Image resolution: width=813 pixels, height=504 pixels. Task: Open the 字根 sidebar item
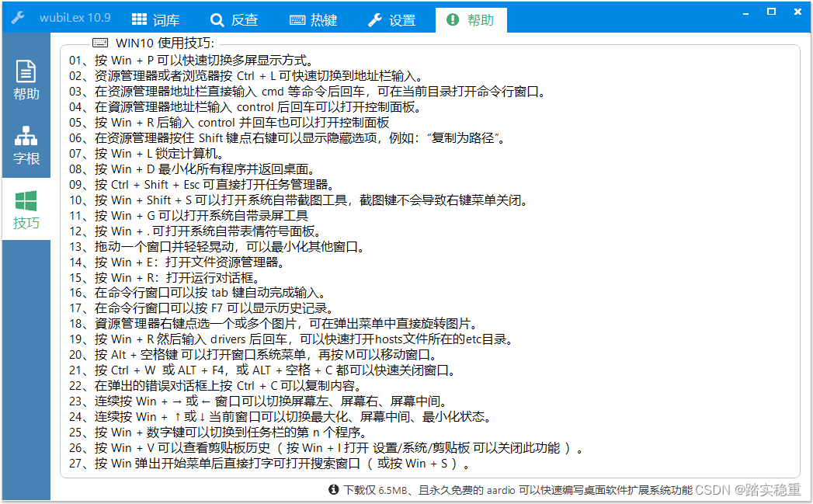[x=26, y=144]
